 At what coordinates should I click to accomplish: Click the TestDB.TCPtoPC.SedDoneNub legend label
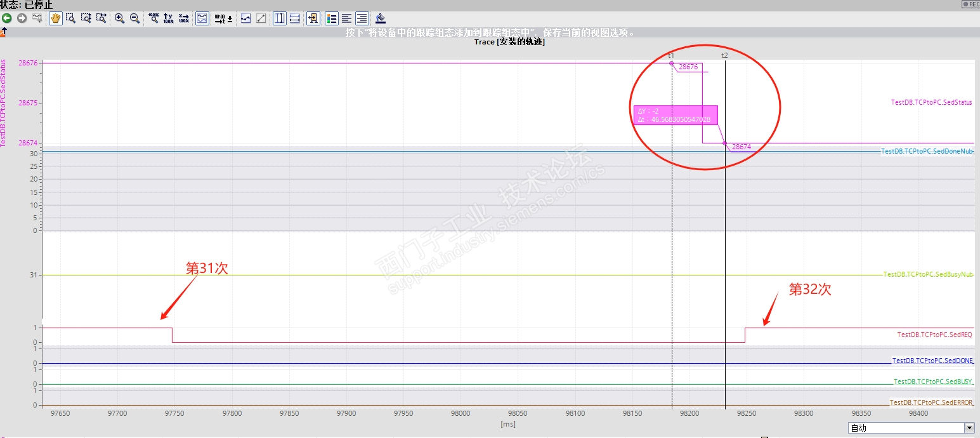click(x=927, y=152)
